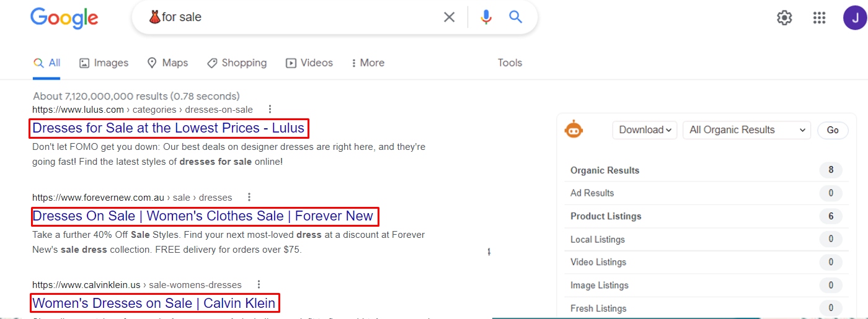
Task: Open the Women's Dresses Calvin Klein link
Action: tap(154, 304)
